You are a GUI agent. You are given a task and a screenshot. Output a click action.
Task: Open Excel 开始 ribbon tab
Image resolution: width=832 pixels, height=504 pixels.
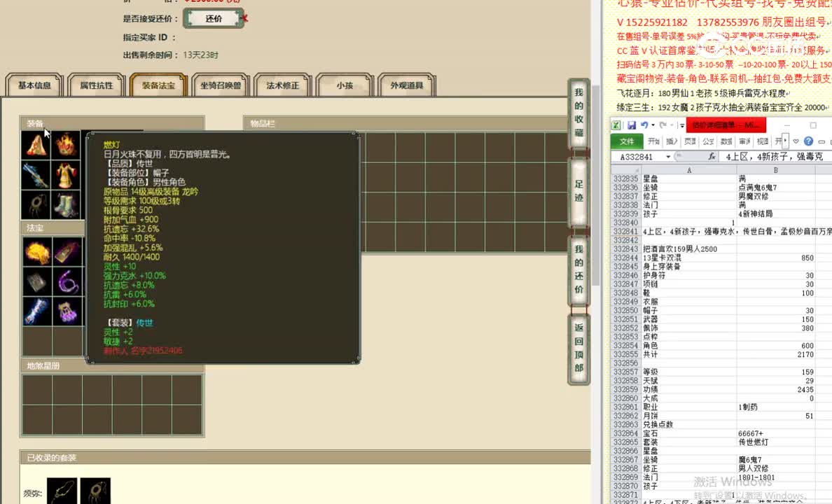653,141
